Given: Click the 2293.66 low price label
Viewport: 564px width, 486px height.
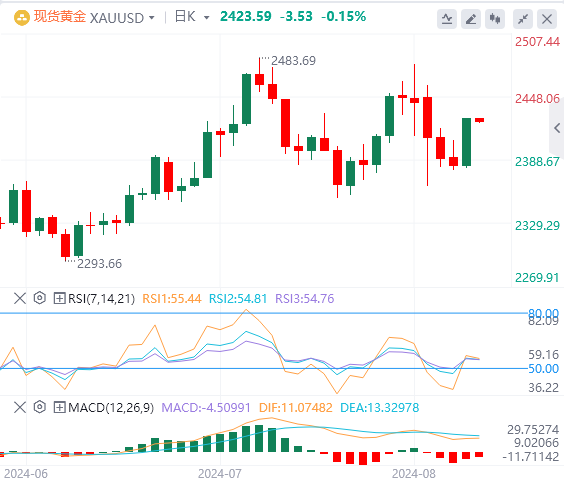Looking at the screenshot, I should pos(100,264).
